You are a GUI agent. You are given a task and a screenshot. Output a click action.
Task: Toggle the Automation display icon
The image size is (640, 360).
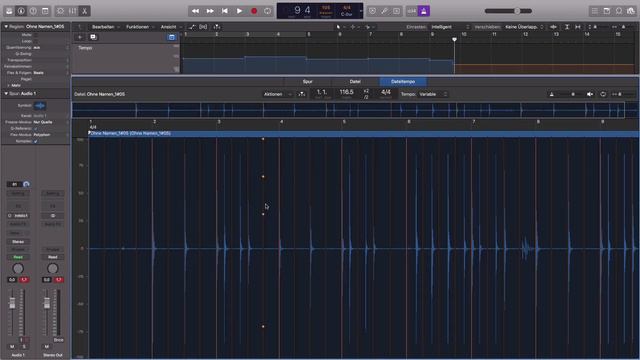point(192,27)
